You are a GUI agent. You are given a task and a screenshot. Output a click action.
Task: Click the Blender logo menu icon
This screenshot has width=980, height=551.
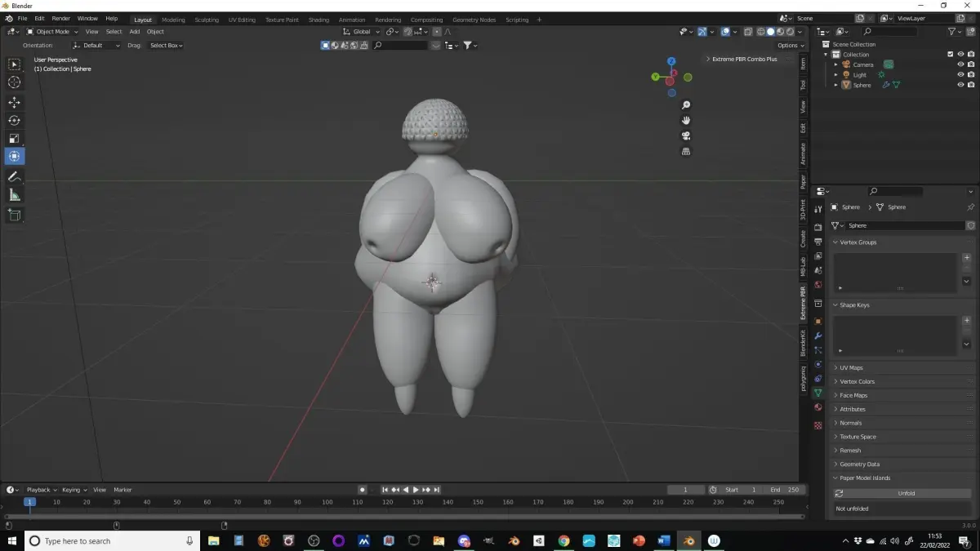click(8, 18)
